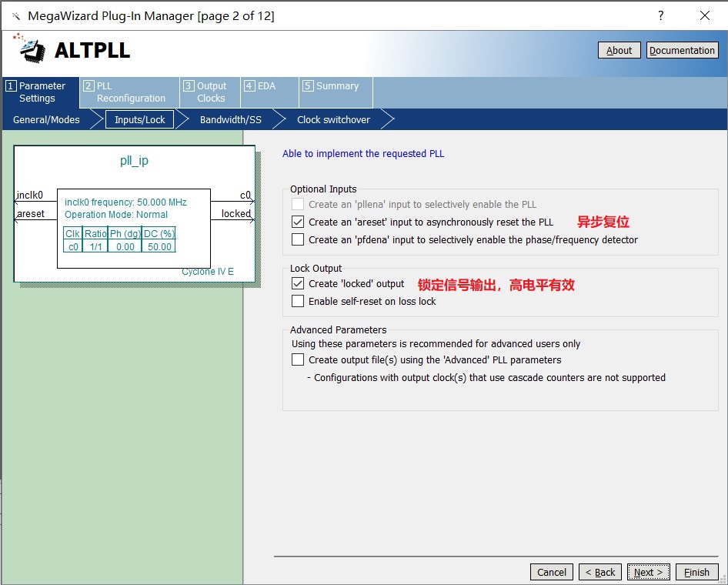Close the MegaWizard window
Image resolution: width=728 pixels, height=585 pixels.
(704, 16)
